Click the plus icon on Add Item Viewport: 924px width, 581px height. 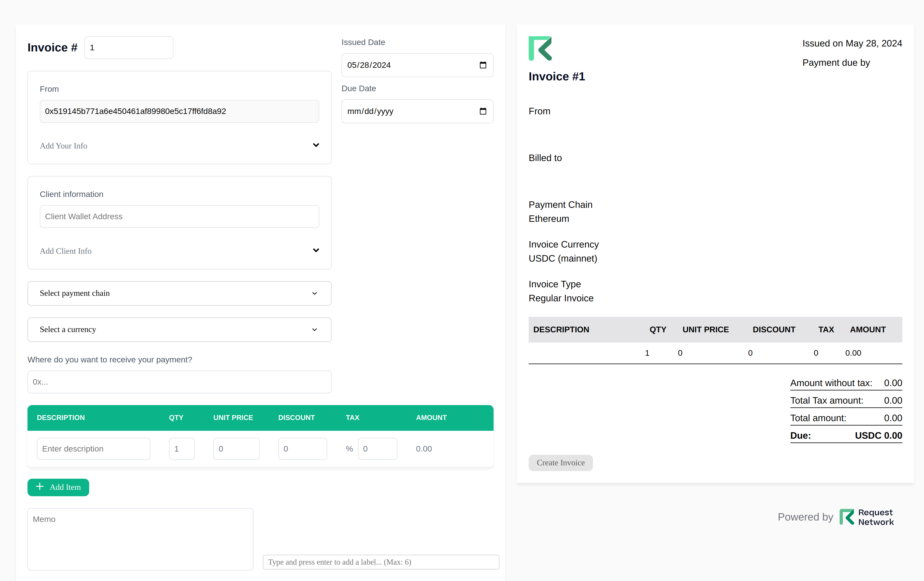click(x=39, y=487)
